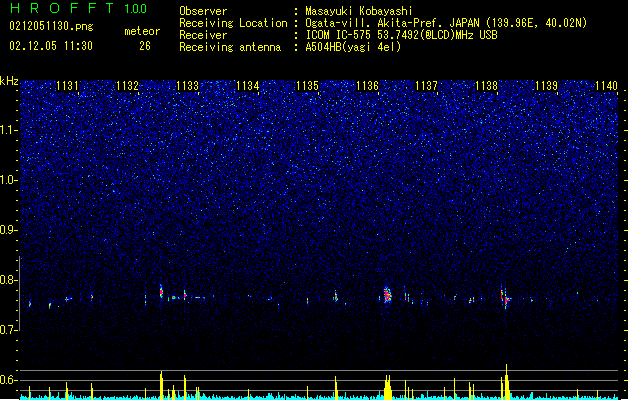Click the strong meteor echo after 1136

tap(387, 295)
